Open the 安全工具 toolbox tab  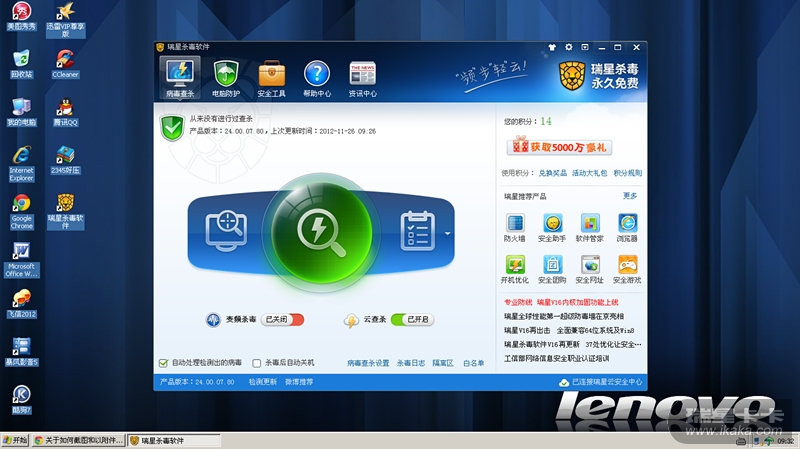(x=271, y=78)
